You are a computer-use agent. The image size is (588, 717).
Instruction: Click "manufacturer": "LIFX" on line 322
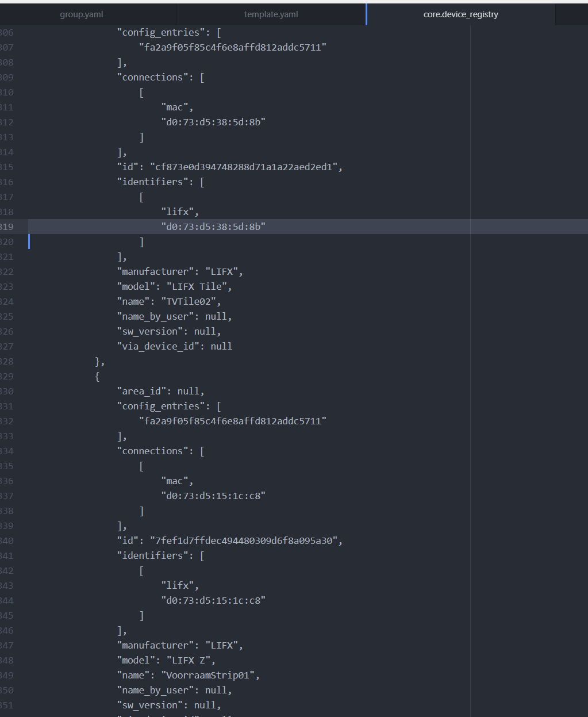point(180,271)
